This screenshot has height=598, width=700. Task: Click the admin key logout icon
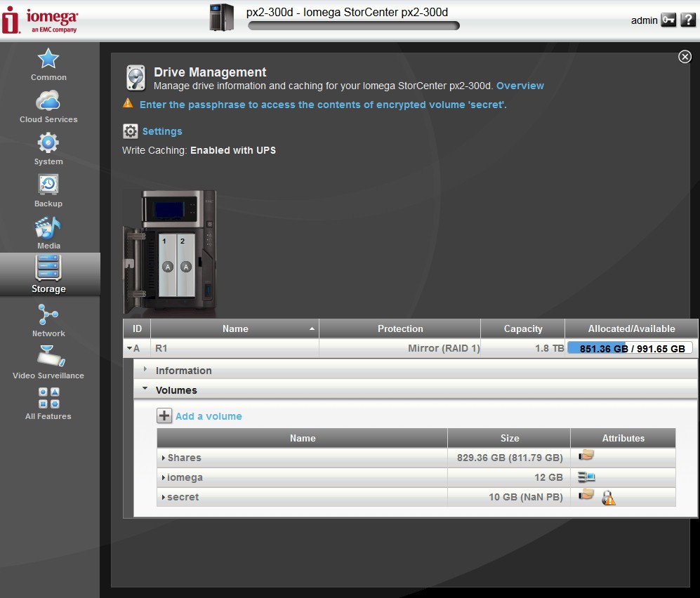668,20
